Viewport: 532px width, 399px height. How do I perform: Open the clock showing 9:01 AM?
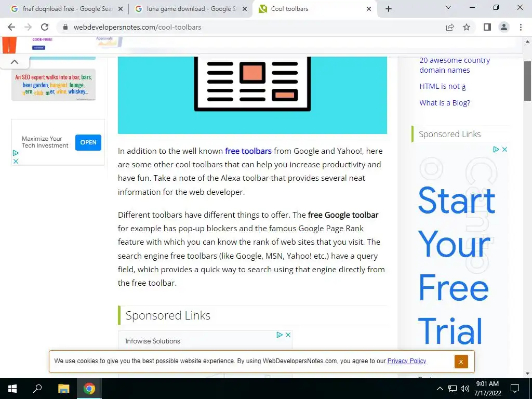pyautogui.click(x=487, y=389)
